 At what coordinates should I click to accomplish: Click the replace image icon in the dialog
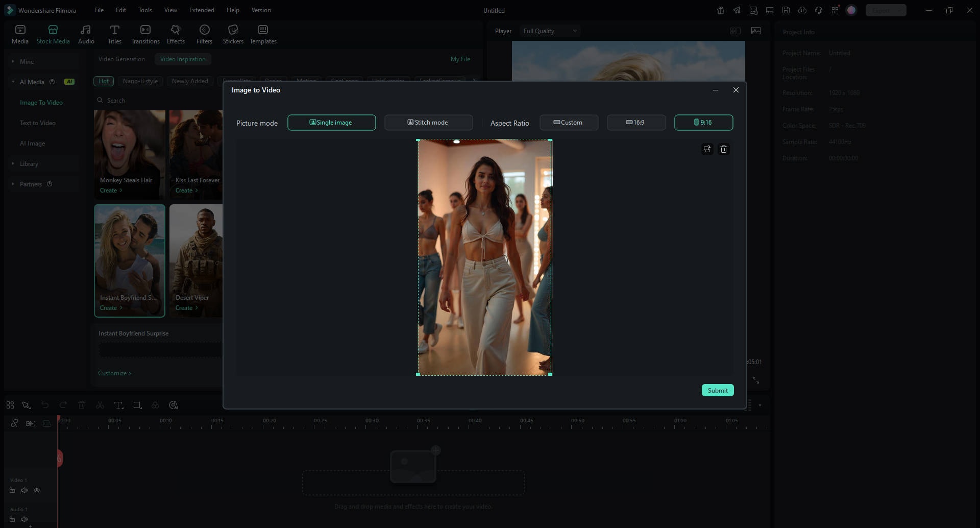tap(707, 149)
